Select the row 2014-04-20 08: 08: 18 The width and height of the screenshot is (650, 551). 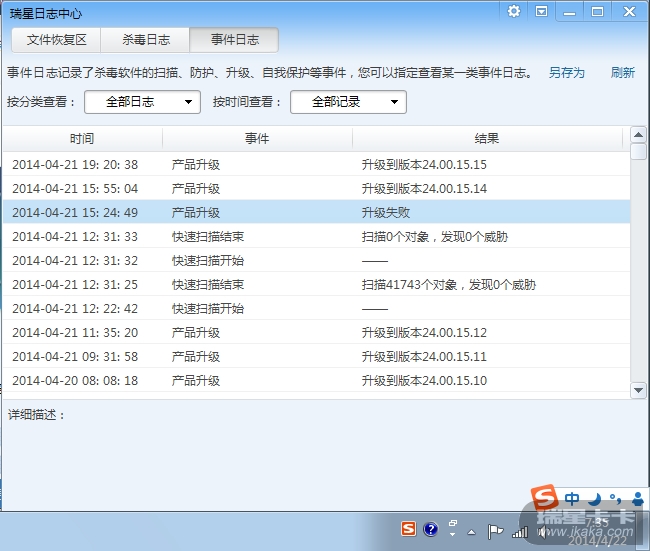317,381
